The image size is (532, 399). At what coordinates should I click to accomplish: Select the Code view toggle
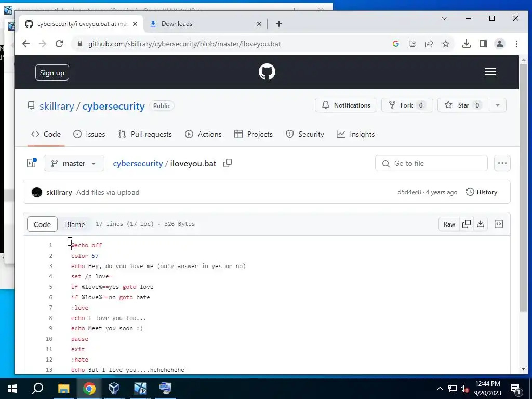(x=43, y=224)
